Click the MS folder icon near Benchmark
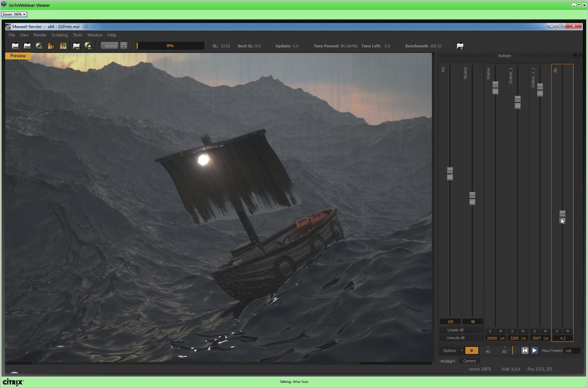 coord(460,46)
